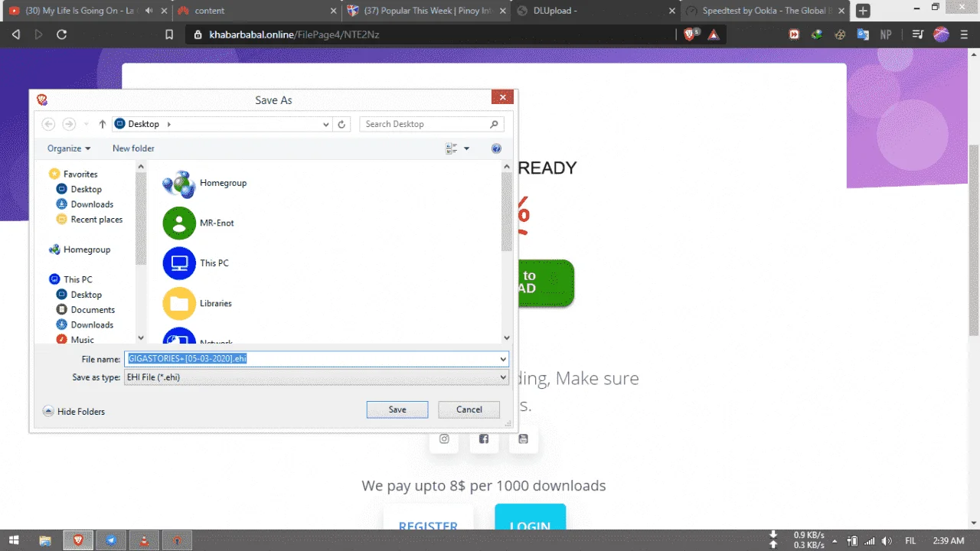Open the recent locations dropdown arrow
Viewport: 980px width, 551px height.
(x=86, y=124)
